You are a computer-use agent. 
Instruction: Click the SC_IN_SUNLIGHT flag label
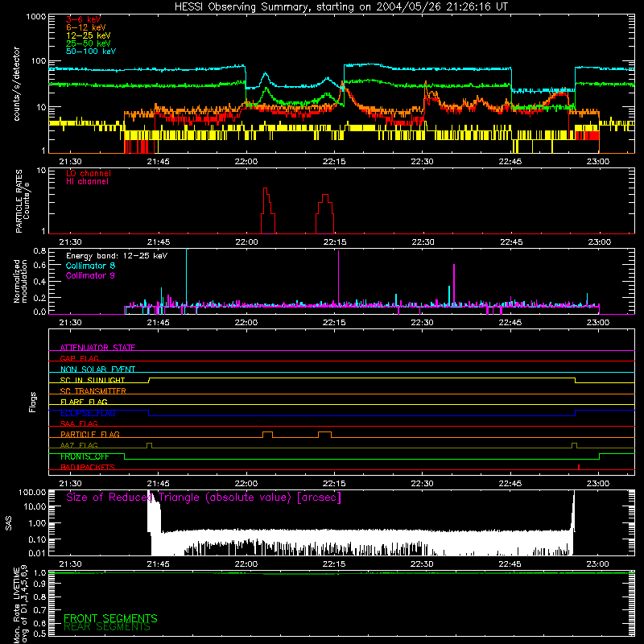pyautogui.click(x=93, y=379)
